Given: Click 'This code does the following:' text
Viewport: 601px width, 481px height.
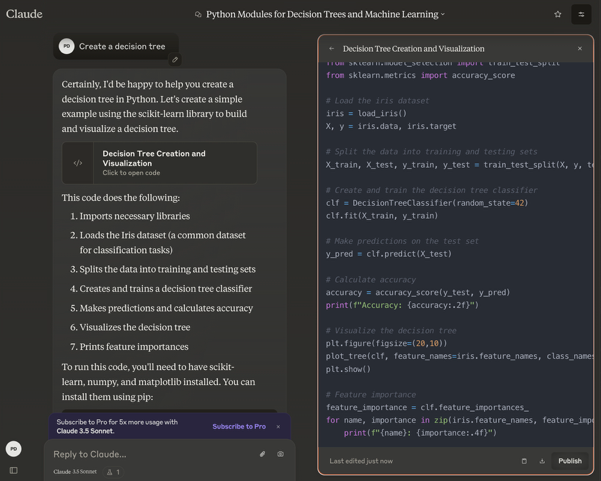Looking at the screenshot, I should tap(121, 198).
